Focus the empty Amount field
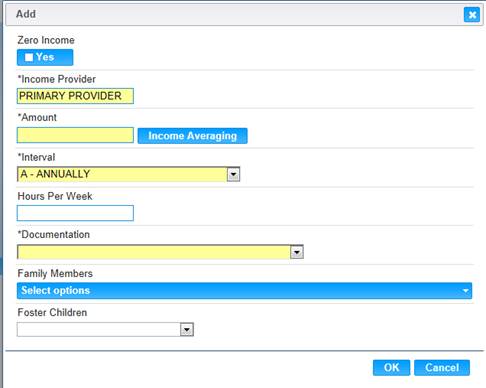 pos(75,135)
